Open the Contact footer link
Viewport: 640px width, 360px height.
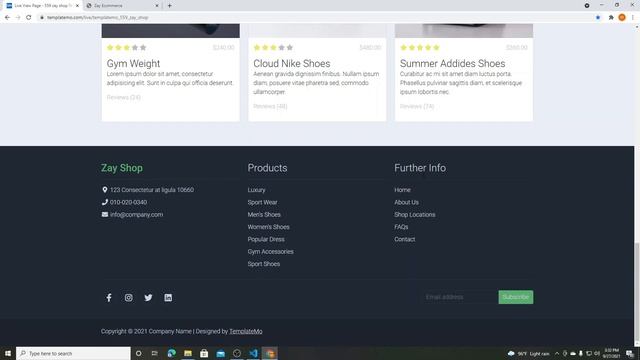pos(405,239)
